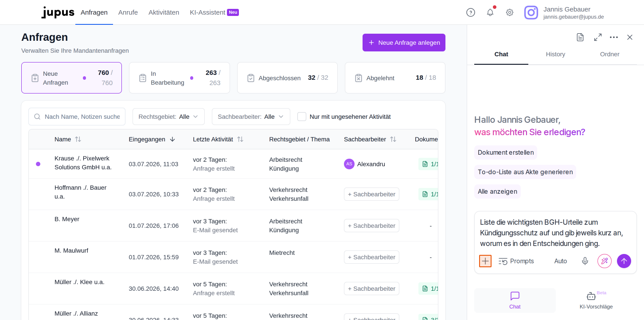This screenshot has width=644, height=320.
Task: Click the 'Alle anzeigen' suggestion chip
Action: (x=497, y=191)
